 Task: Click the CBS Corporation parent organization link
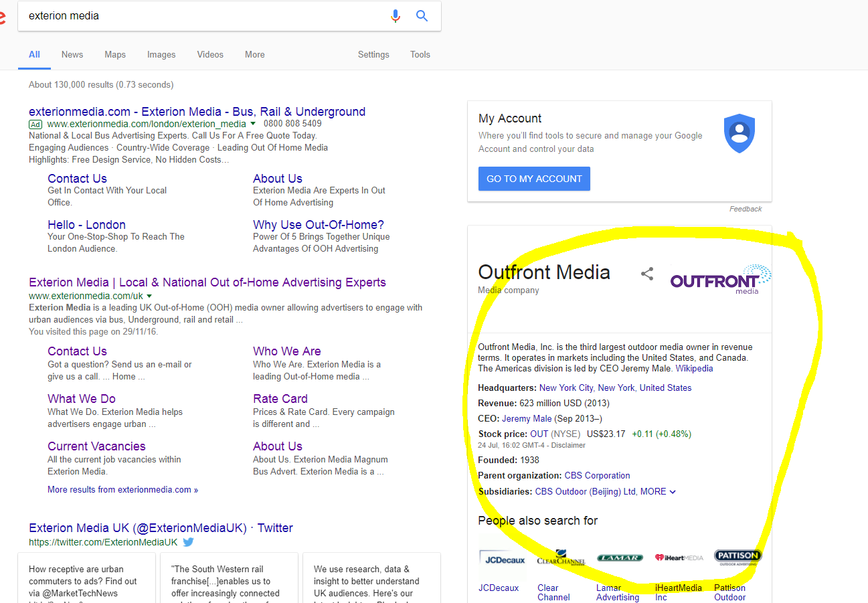tap(598, 476)
